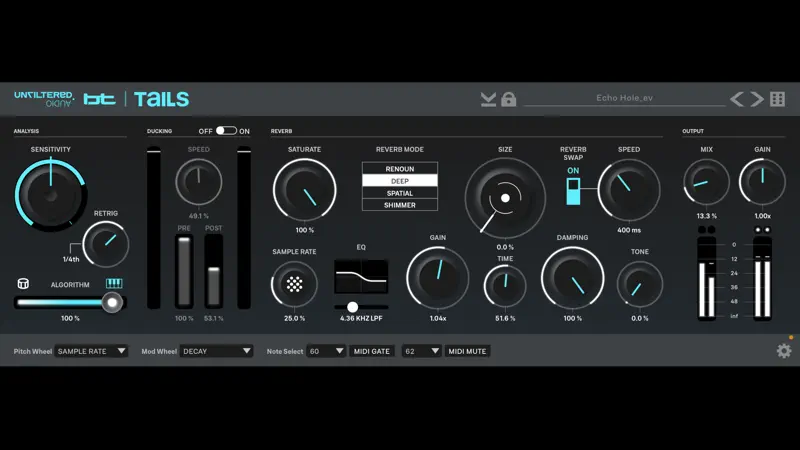Open the preset browser grid icon

pos(778,99)
